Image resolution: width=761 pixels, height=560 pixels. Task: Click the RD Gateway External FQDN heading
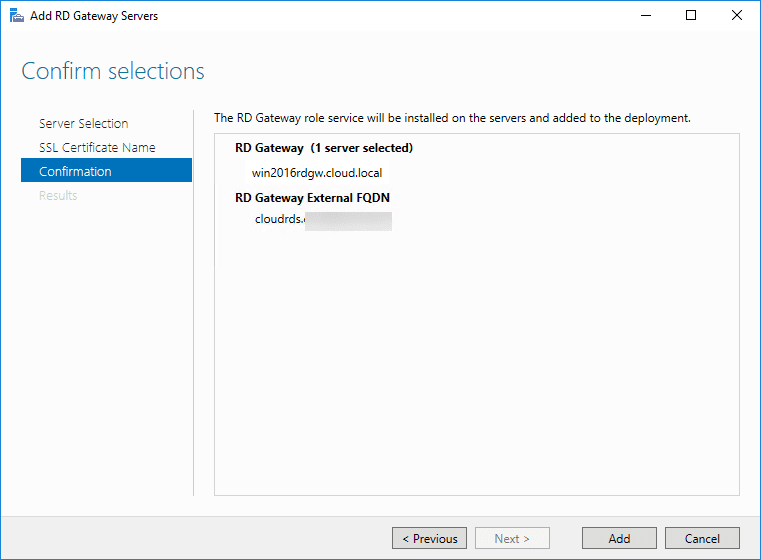click(312, 198)
